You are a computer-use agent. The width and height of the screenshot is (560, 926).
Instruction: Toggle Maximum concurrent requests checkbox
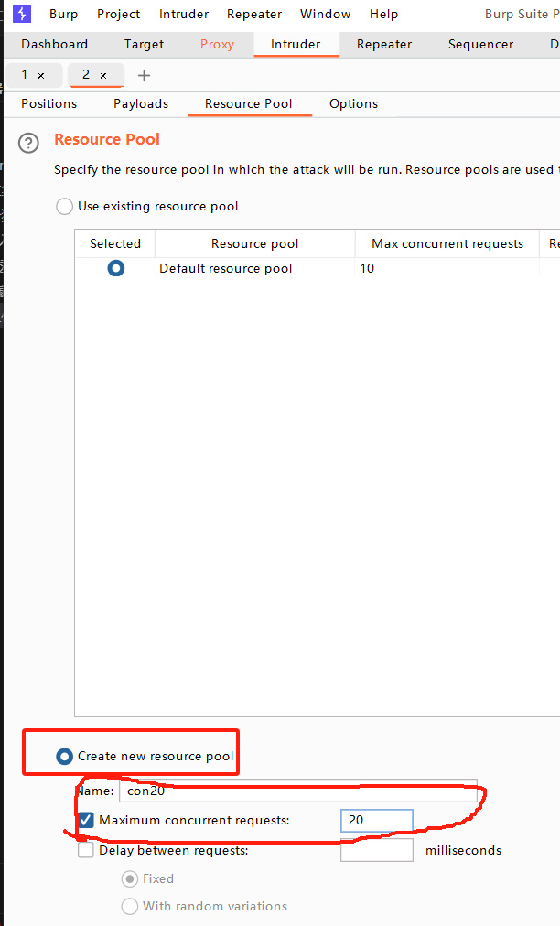coord(85,821)
